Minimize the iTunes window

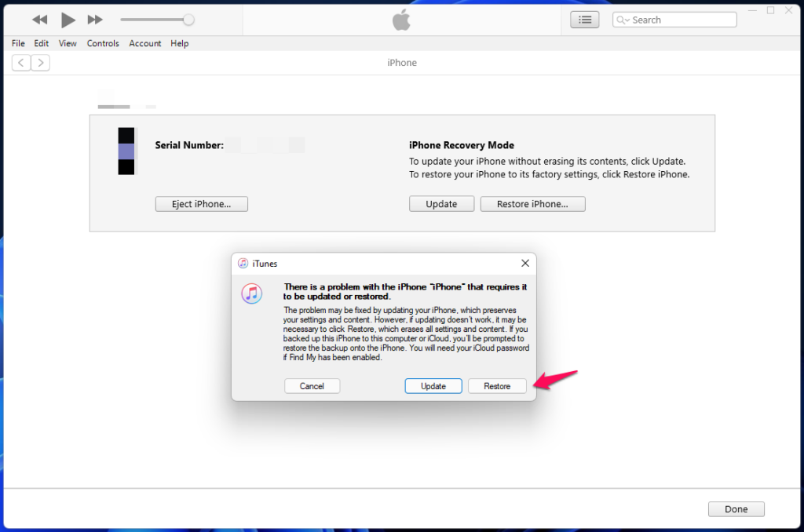[752, 10]
